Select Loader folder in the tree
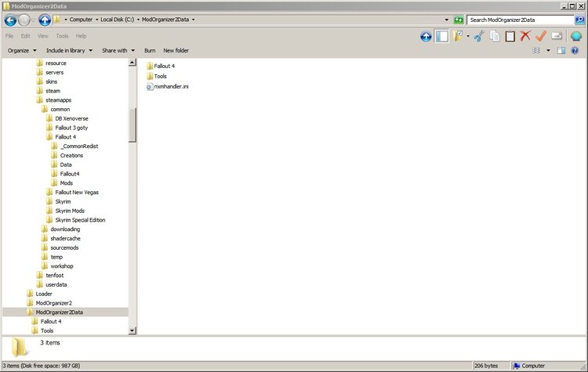Viewport: 588px width, 372px height. 44,294
